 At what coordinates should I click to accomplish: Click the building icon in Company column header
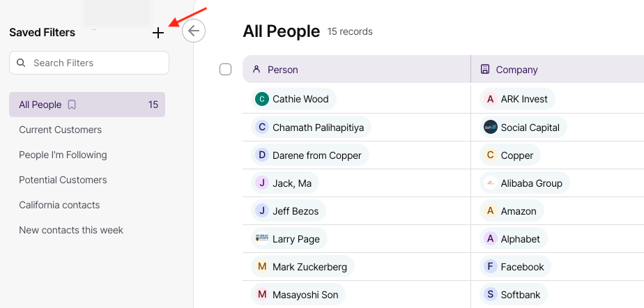pyautogui.click(x=485, y=69)
